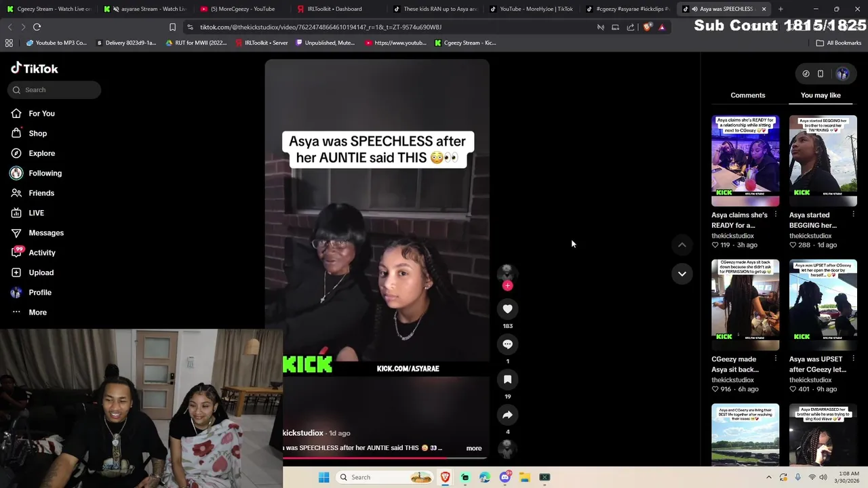Click the Brave Rewards triangle icon
Screen dimensions: 868x488
pyautogui.click(x=662, y=27)
